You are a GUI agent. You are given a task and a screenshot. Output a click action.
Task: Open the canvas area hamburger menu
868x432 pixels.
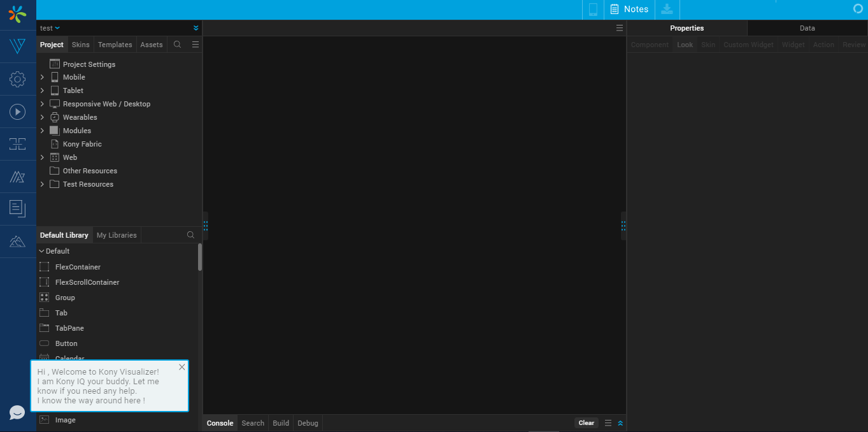point(620,28)
